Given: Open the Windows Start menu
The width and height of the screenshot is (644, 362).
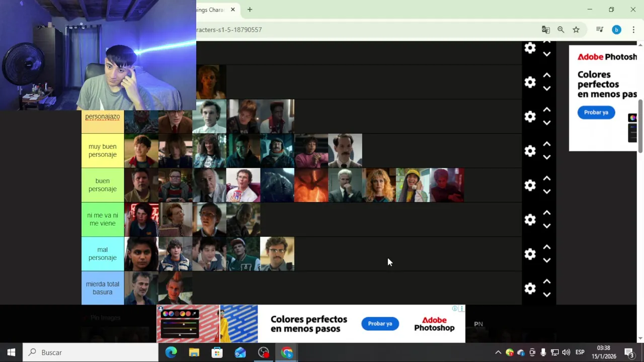Looking at the screenshot, I should click(11, 352).
